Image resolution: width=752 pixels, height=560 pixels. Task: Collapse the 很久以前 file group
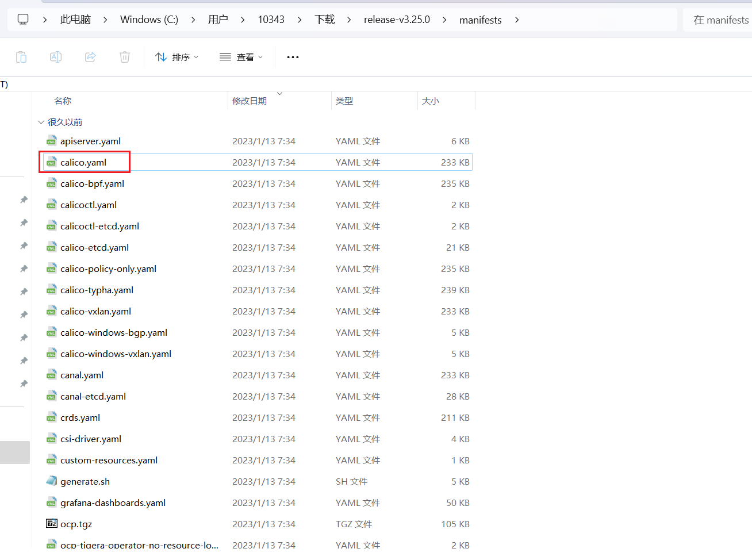tap(41, 122)
